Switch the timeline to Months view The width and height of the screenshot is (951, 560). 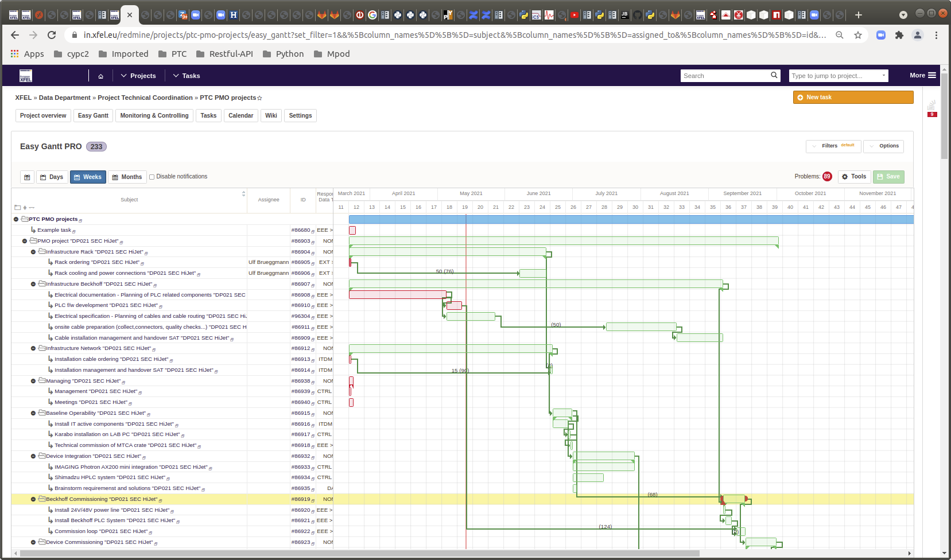click(x=127, y=177)
